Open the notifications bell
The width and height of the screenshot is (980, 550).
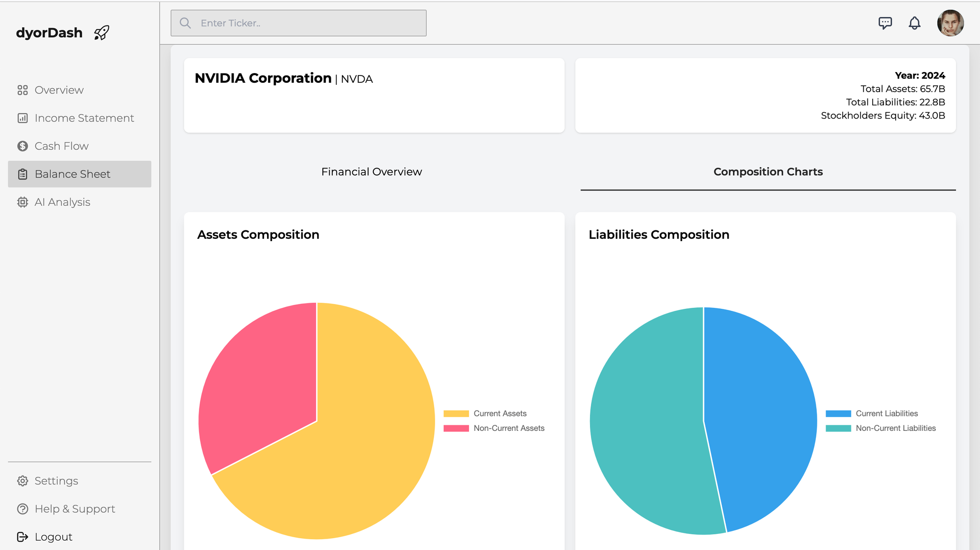point(914,23)
